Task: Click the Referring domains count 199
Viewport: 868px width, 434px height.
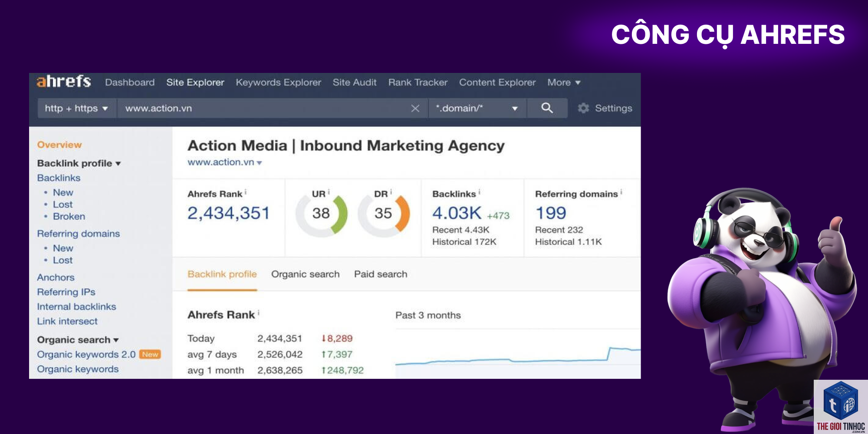Action: 551,213
